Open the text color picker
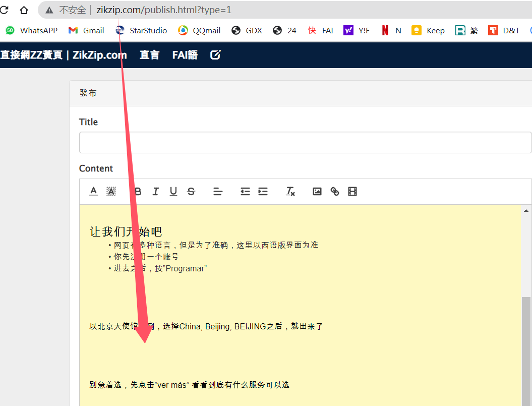 point(93,192)
